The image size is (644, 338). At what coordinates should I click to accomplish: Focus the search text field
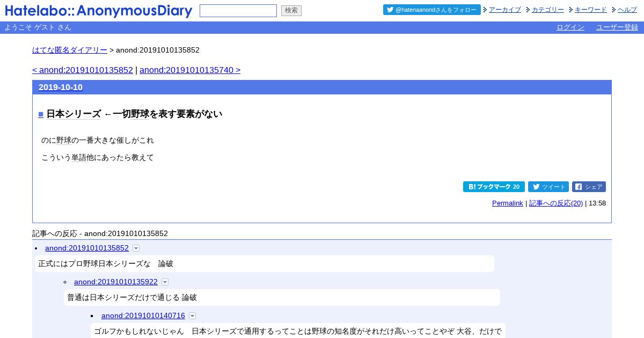[x=238, y=11]
